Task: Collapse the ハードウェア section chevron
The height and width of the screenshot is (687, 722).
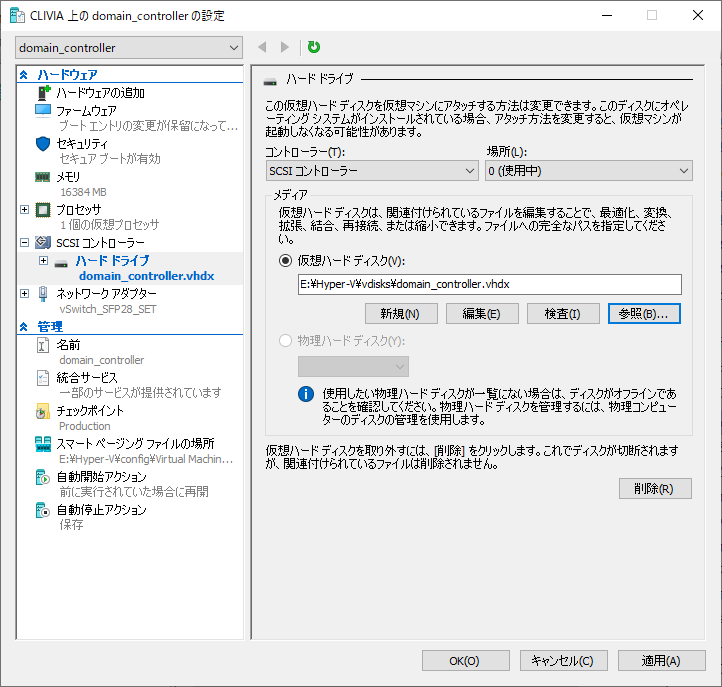Action: 24,75
